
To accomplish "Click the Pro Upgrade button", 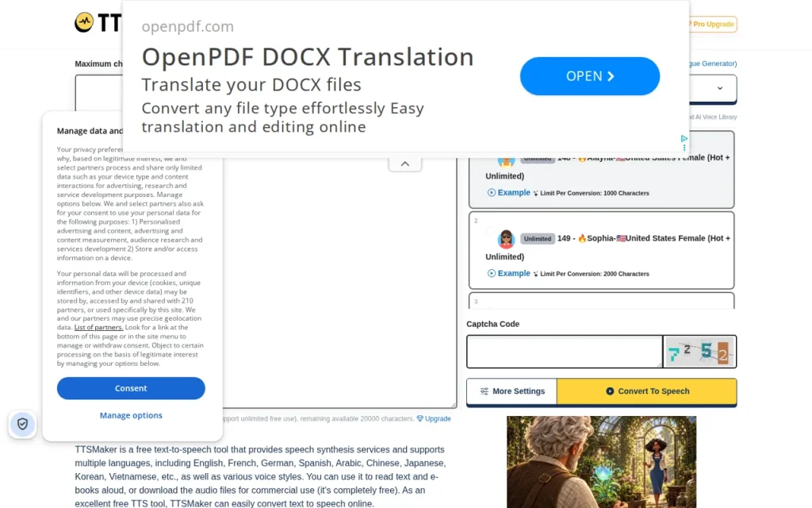I will coord(713,25).
